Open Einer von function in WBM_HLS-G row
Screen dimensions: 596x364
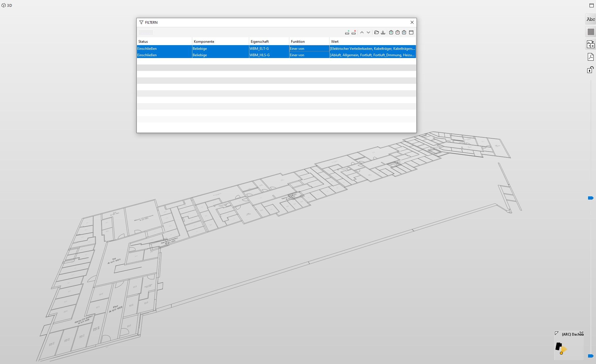tap(309, 55)
